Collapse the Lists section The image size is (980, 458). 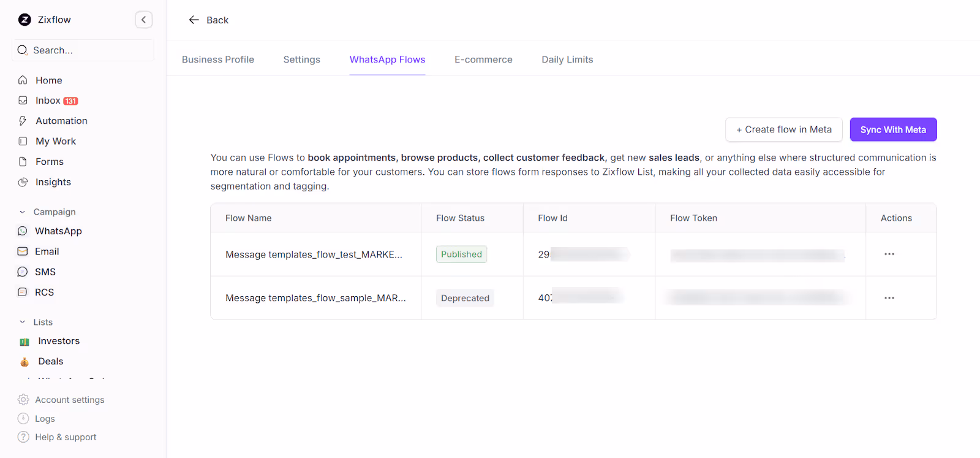[22, 323]
